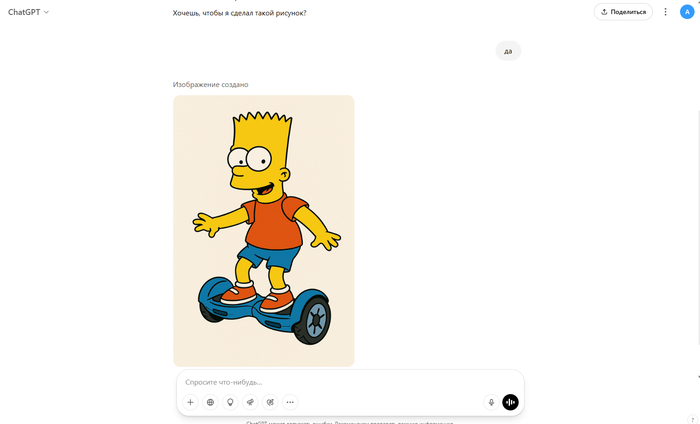Open the ChatGPT model selector dropdown
Screen dimensions: 700x424
[28, 12]
